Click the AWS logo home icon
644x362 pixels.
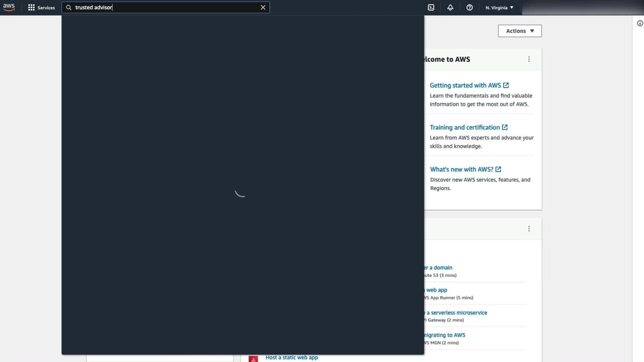[9, 7]
